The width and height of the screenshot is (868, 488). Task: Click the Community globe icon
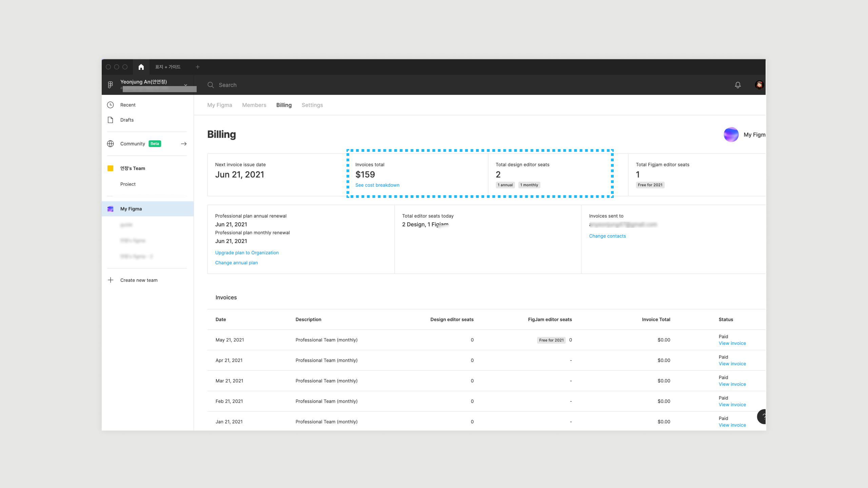pos(111,144)
